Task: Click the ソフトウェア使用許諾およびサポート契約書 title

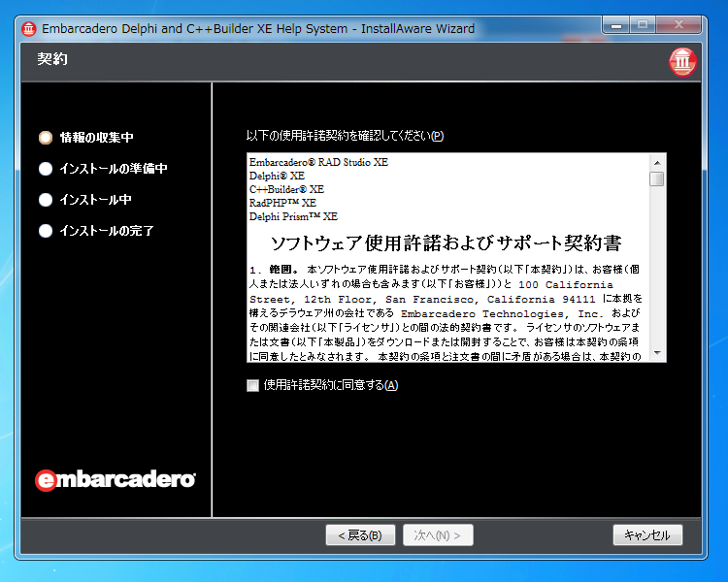Action: coord(447,243)
